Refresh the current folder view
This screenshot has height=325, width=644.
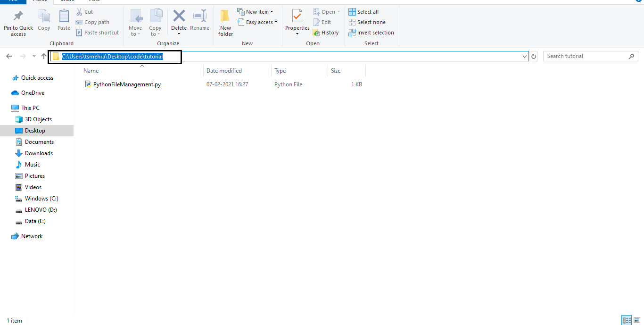point(534,56)
